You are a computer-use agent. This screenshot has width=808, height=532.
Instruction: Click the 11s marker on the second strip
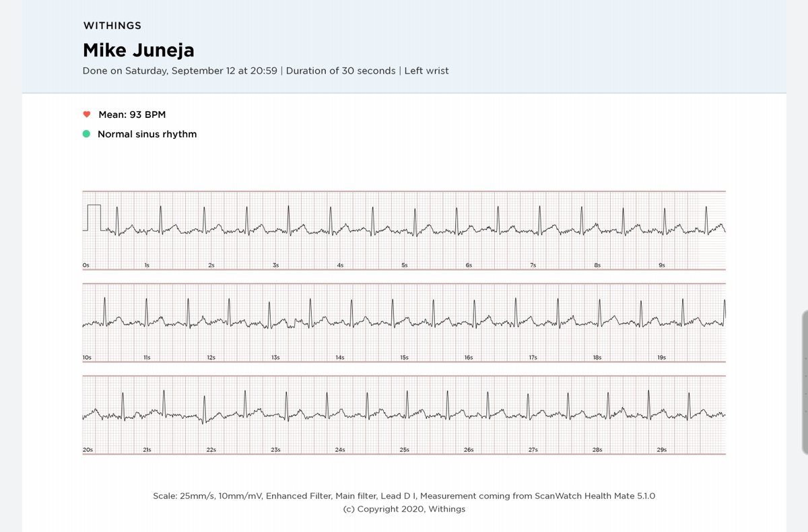click(x=147, y=358)
